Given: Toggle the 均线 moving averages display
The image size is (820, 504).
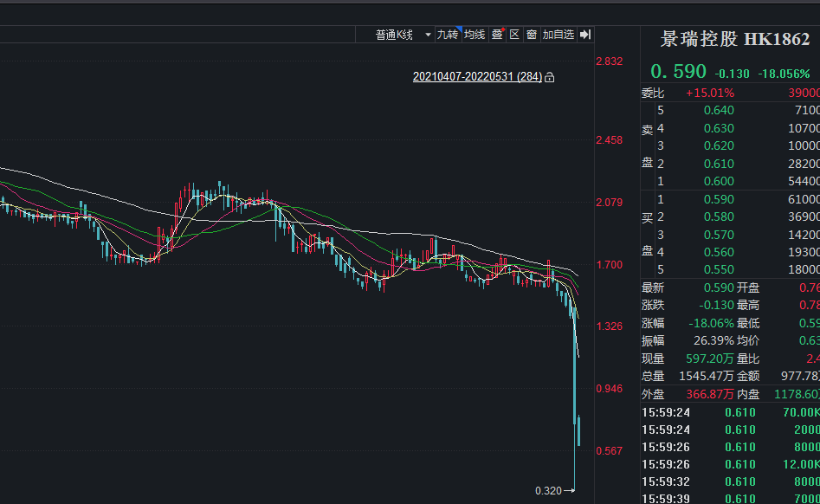Looking at the screenshot, I should (475, 35).
